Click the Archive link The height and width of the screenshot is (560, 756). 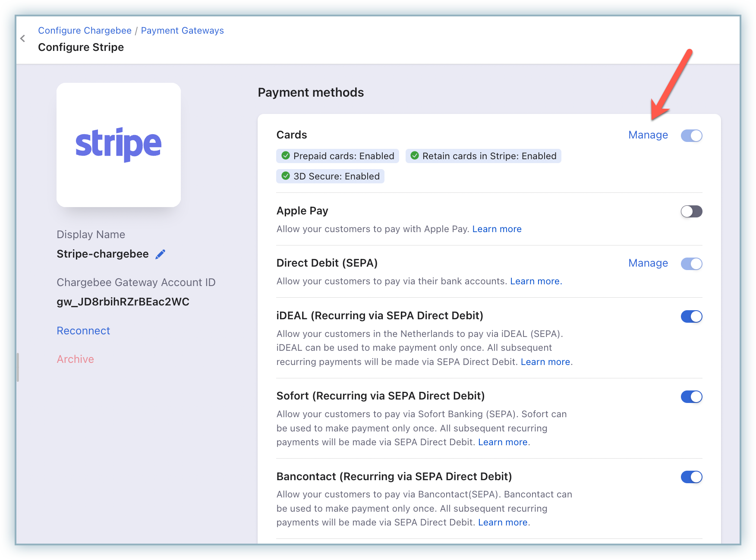coord(75,359)
